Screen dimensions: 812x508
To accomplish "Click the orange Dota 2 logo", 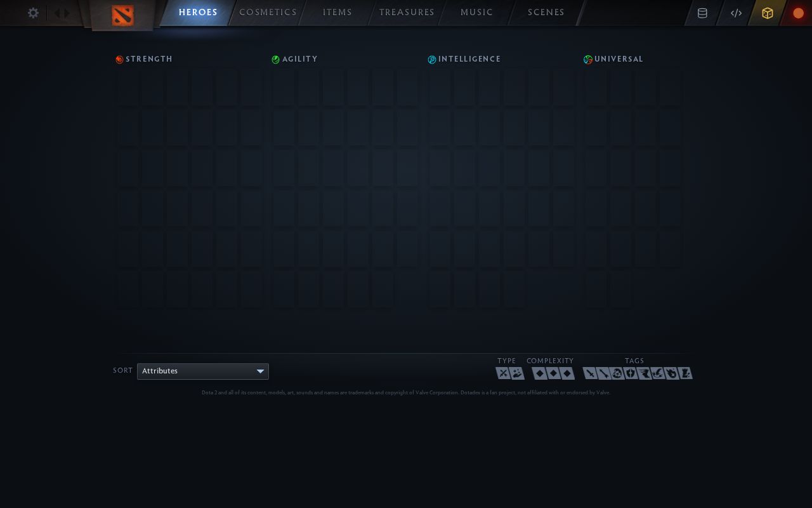I will (122, 15).
